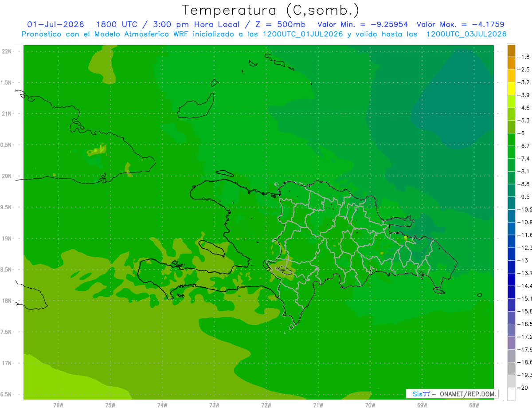
Task: Click the latitude tick label "19N"
Action: click(x=7, y=239)
